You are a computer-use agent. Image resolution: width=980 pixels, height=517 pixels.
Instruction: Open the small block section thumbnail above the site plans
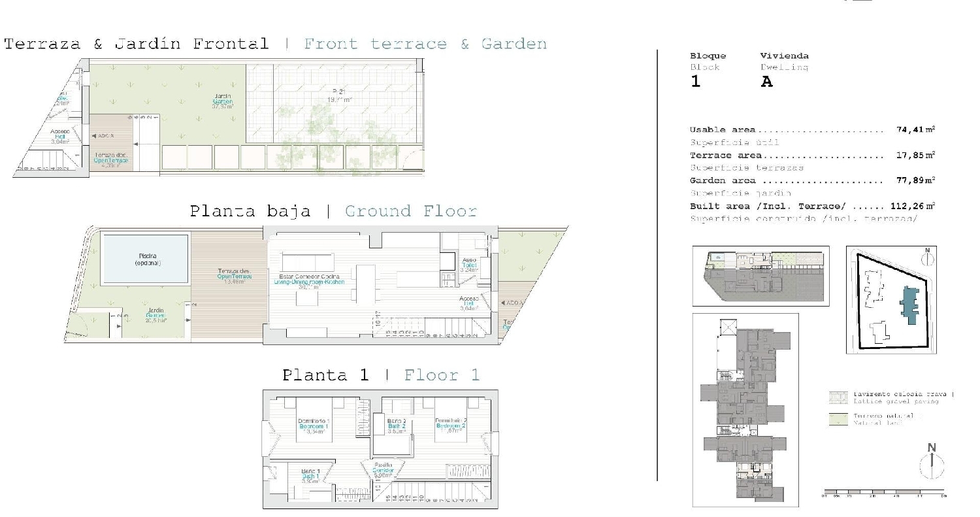point(760,276)
